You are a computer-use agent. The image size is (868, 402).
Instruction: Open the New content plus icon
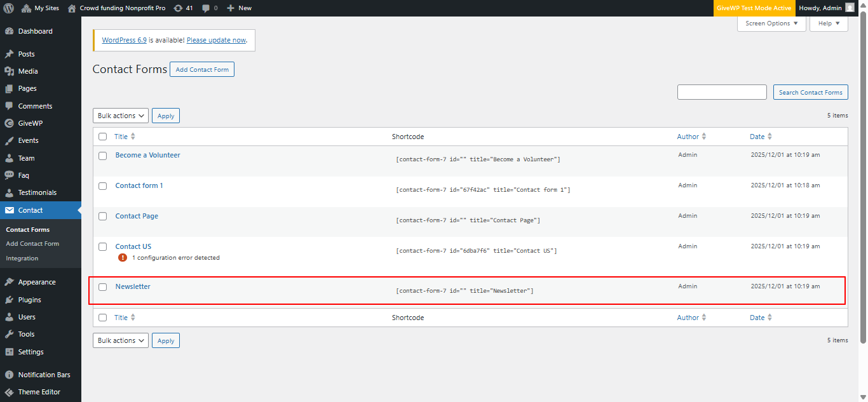pos(229,8)
